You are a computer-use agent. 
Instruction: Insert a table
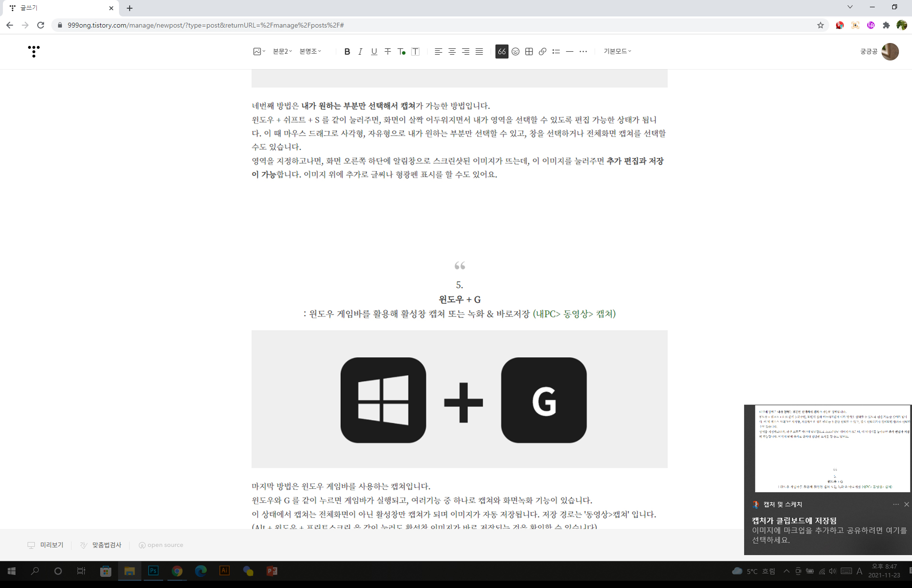tap(529, 51)
